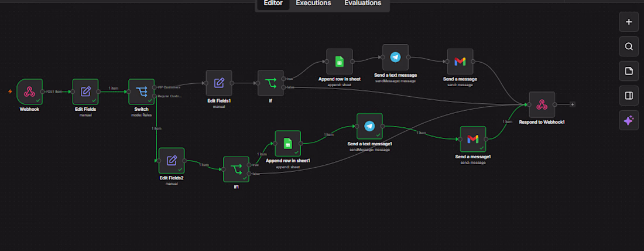Open Append row in sheet node
The width and height of the screenshot is (644, 251).
click(339, 62)
